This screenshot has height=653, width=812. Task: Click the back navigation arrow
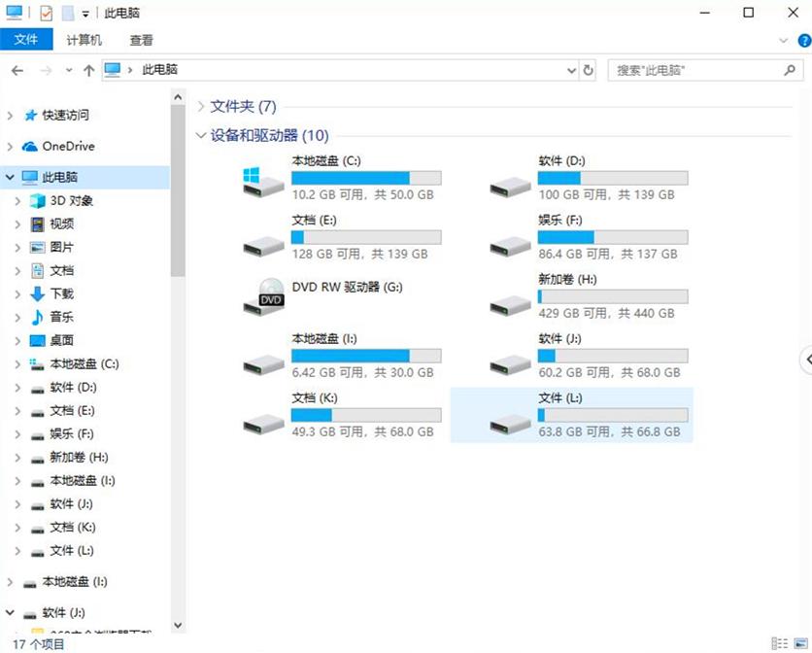[17, 70]
